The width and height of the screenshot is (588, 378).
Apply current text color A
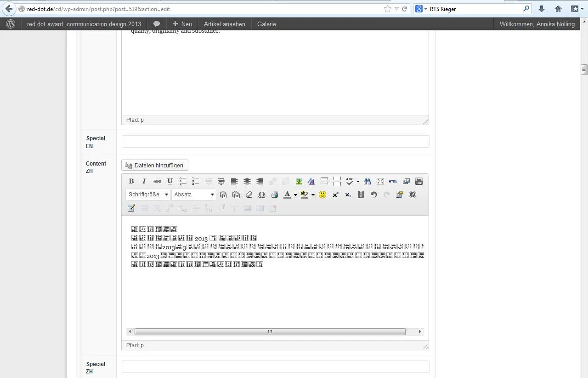pyautogui.click(x=287, y=195)
